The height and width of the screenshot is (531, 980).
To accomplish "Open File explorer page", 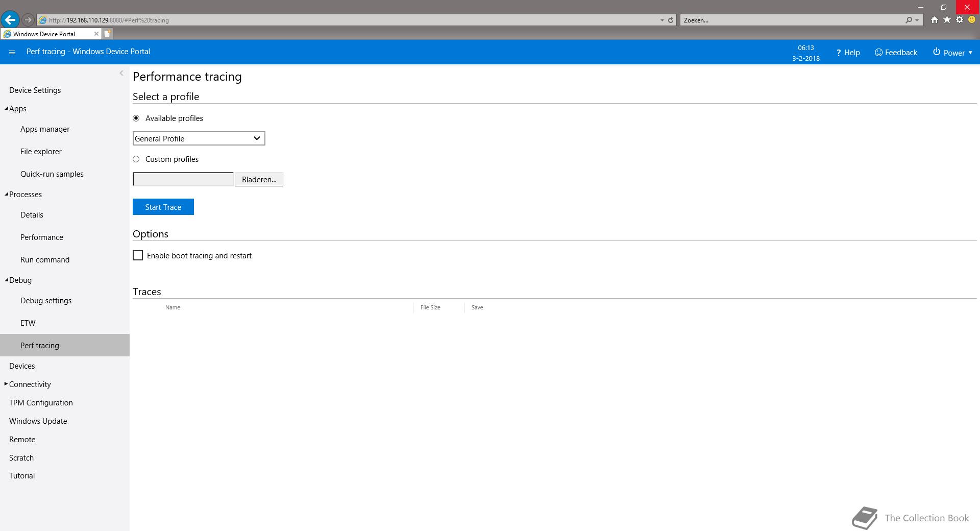I will click(x=41, y=152).
